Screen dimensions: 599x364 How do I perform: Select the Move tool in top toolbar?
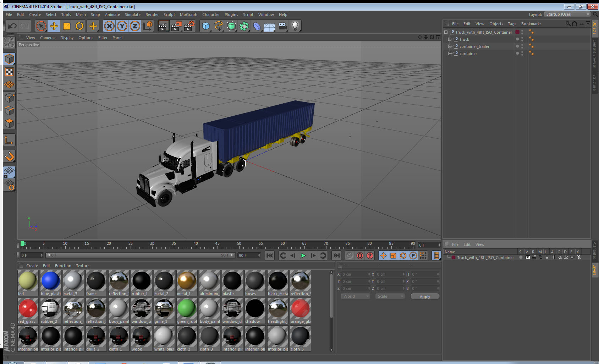coord(54,26)
